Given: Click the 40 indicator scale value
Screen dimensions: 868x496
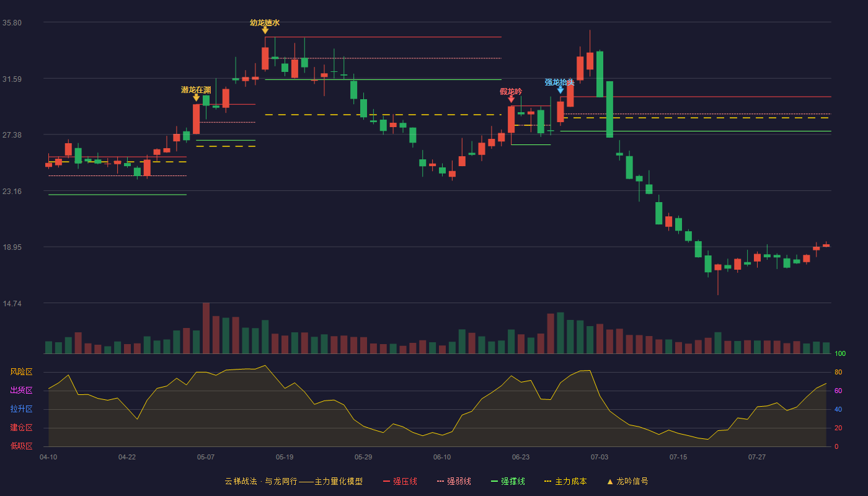Looking at the screenshot, I should pyautogui.click(x=838, y=409).
